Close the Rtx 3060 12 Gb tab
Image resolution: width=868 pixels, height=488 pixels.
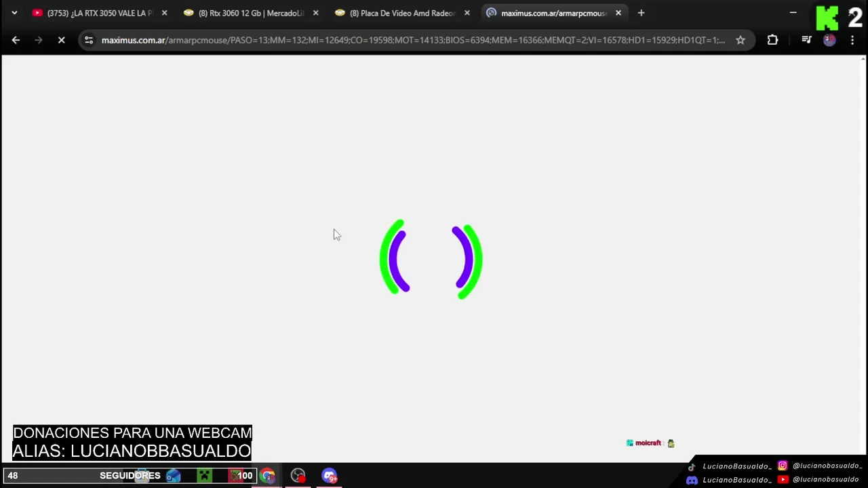click(x=315, y=13)
